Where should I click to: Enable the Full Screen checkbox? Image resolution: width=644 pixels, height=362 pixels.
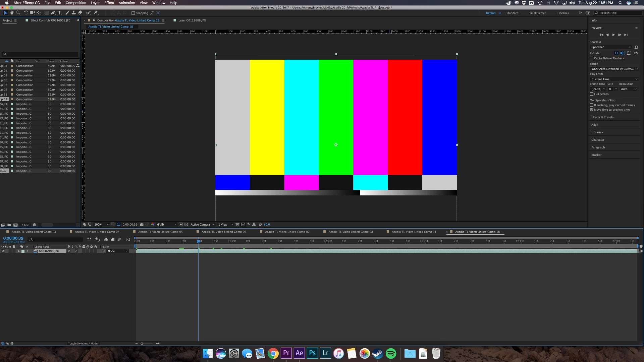(x=592, y=94)
